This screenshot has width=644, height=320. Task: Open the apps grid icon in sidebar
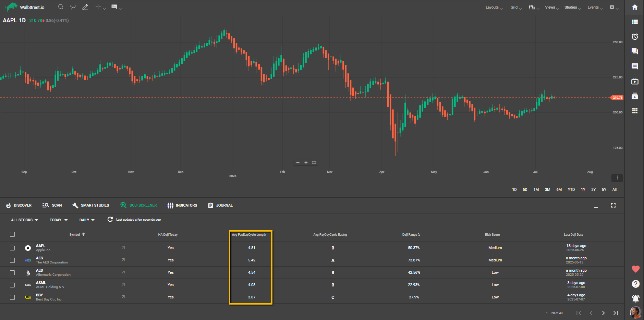click(635, 111)
